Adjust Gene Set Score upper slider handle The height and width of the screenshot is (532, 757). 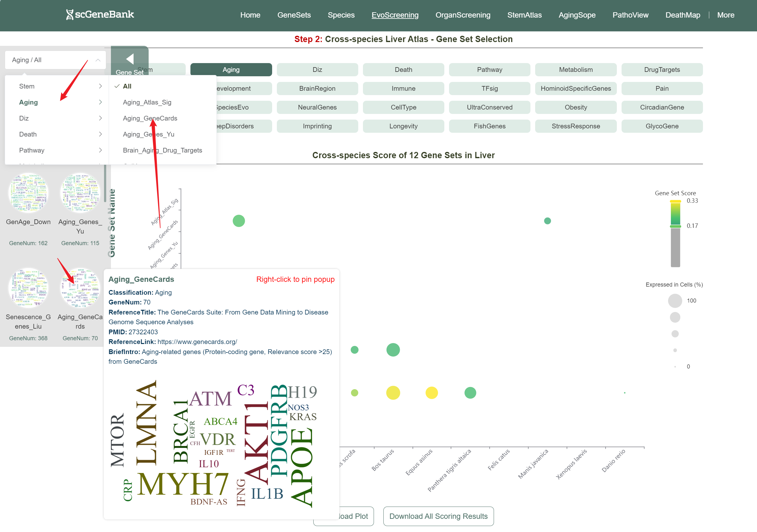point(675,201)
